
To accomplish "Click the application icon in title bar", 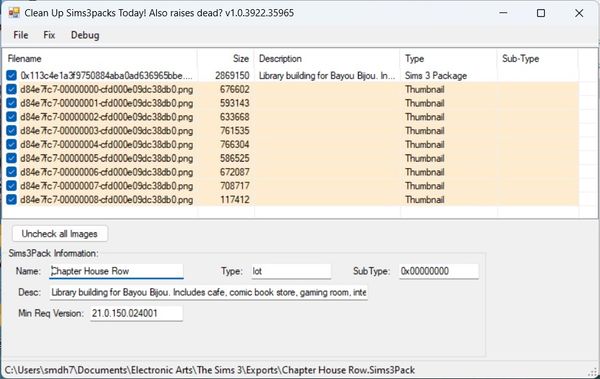I will (14, 13).
